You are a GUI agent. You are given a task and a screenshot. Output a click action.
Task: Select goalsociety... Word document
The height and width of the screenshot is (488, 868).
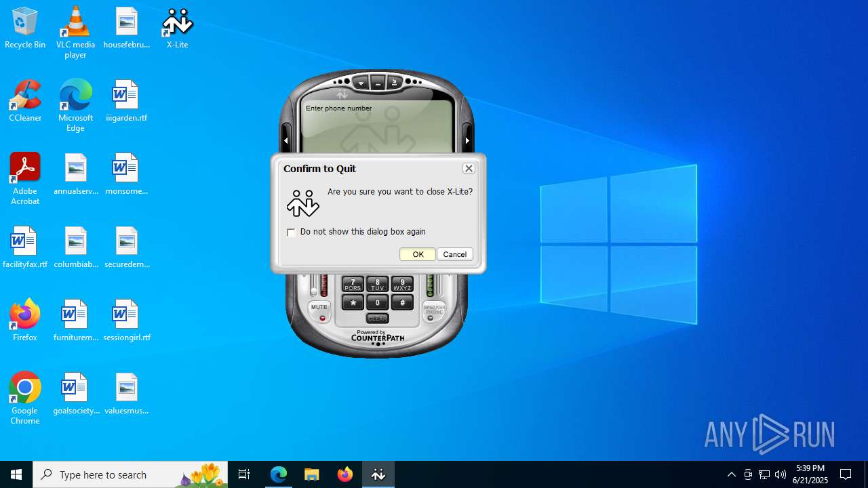(x=76, y=394)
